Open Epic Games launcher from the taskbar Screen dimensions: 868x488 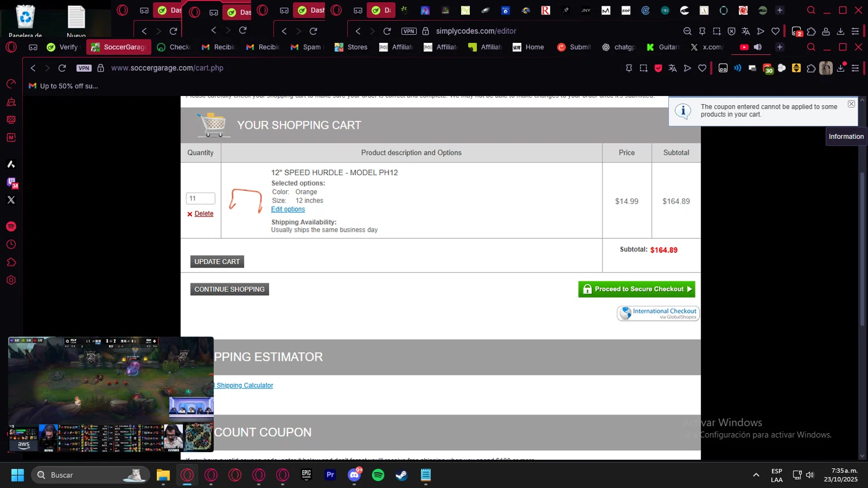306,475
